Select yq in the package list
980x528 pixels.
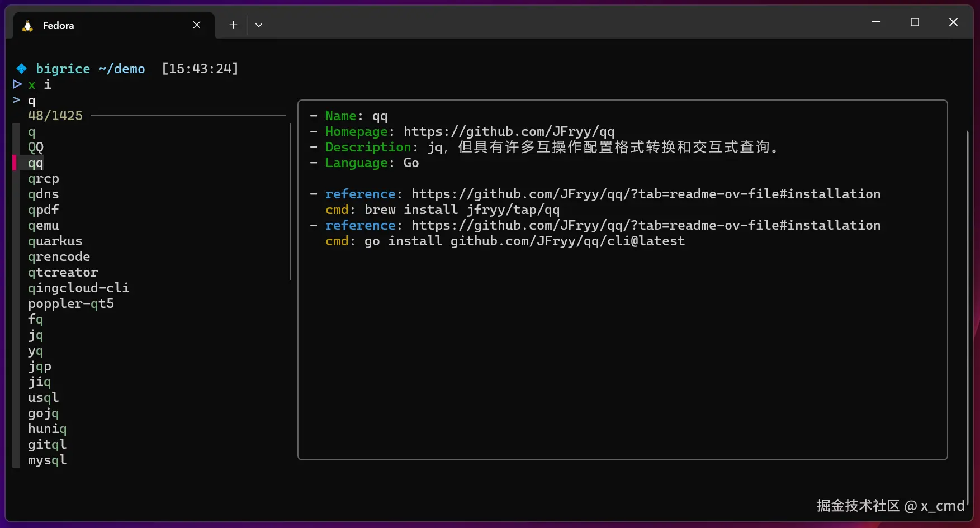[x=36, y=351]
